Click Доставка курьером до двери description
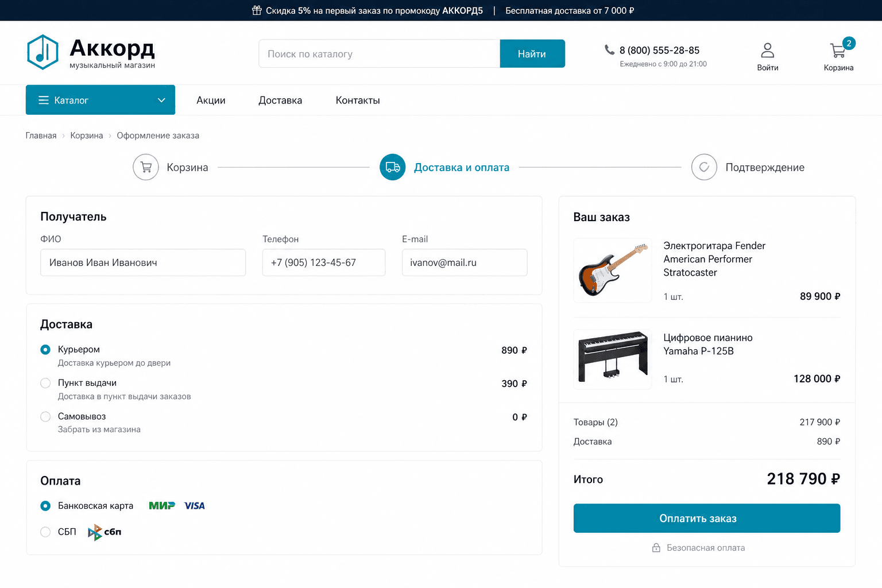The height and width of the screenshot is (588, 882). pos(114,363)
